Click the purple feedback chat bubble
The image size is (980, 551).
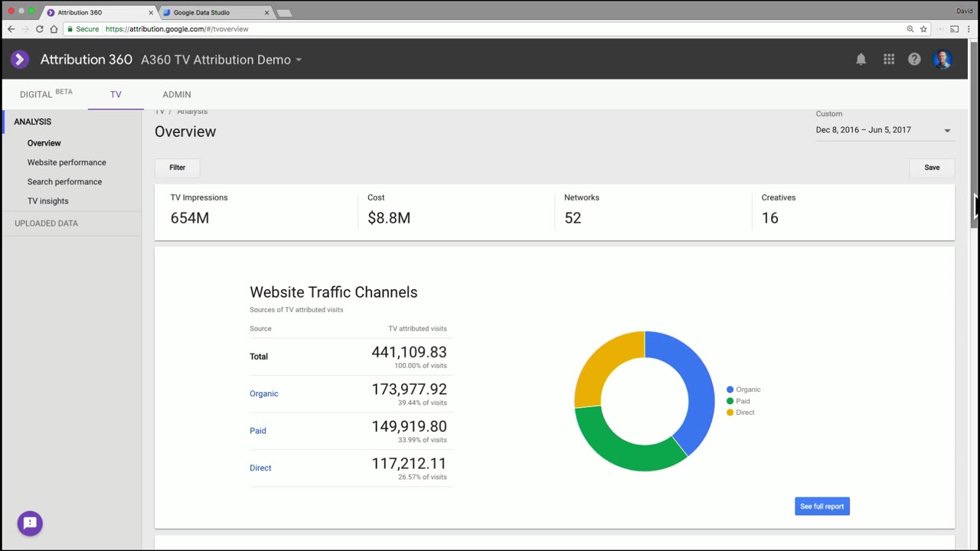click(x=30, y=523)
